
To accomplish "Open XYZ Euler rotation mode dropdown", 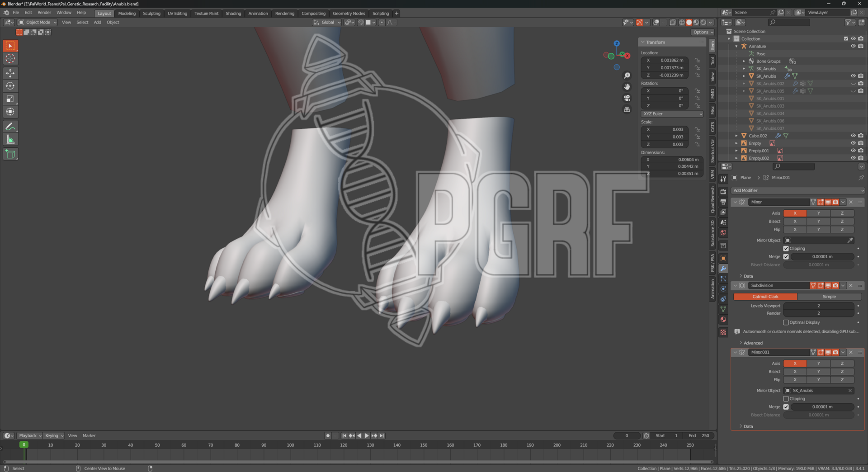I will pos(672,114).
